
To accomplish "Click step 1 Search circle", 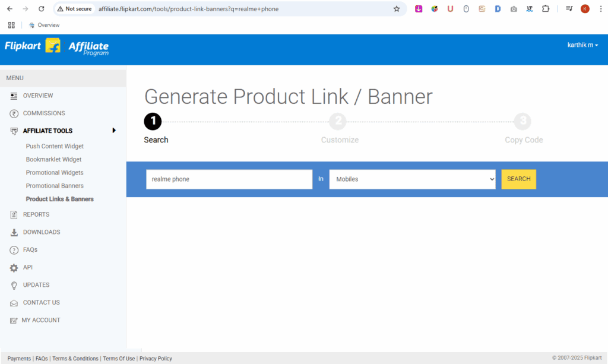I will pos(153,121).
